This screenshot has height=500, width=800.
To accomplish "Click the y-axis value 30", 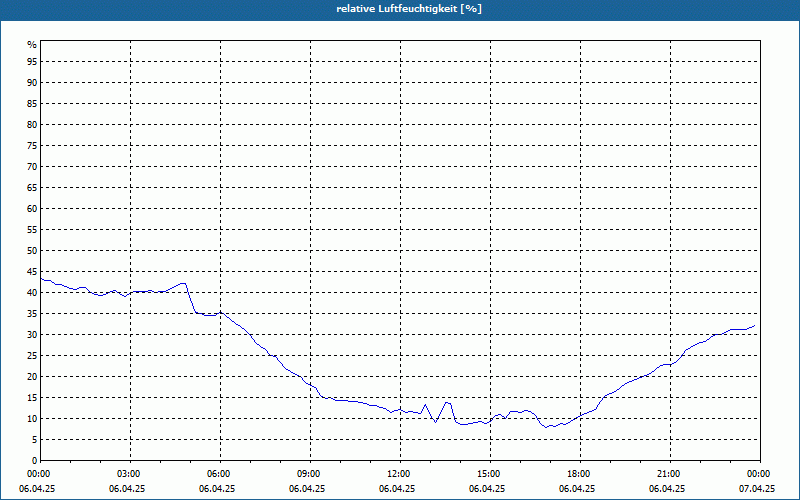I will click(32, 335).
